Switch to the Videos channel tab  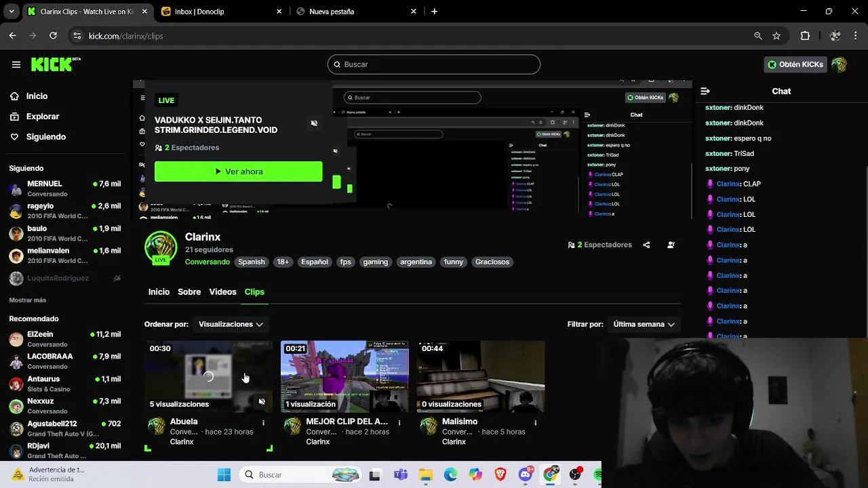pyautogui.click(x=222, y=291)
